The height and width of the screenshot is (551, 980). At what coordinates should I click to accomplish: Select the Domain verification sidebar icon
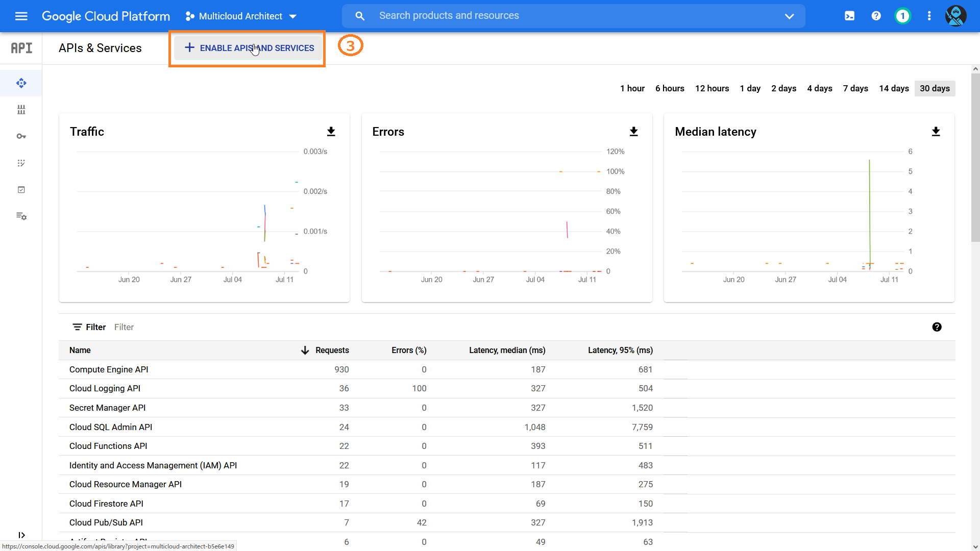click(21, 189)
